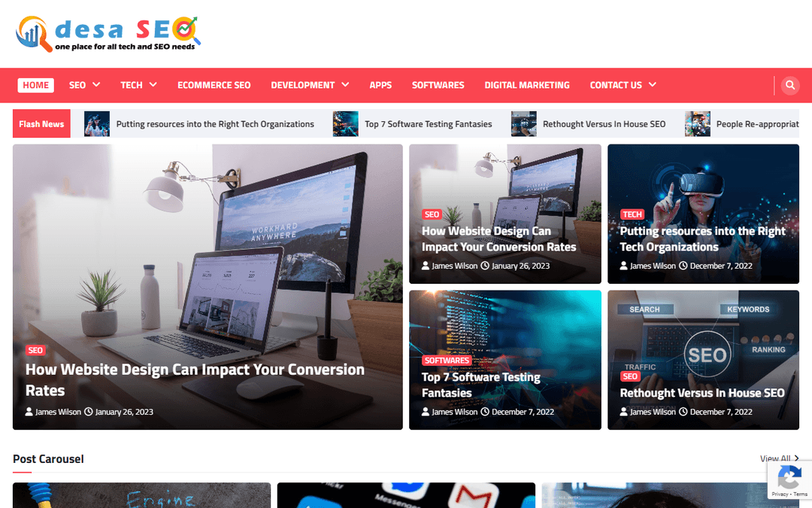Open flash news 'Top 7 Software Testing Fantasies'
812x508 pixels.
[x=429, y=124]
